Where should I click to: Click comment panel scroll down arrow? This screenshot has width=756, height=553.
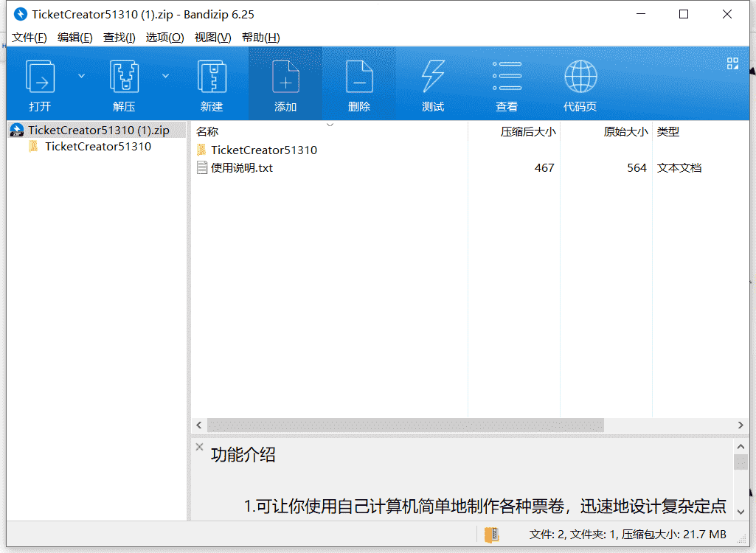(x=741, y=512)
